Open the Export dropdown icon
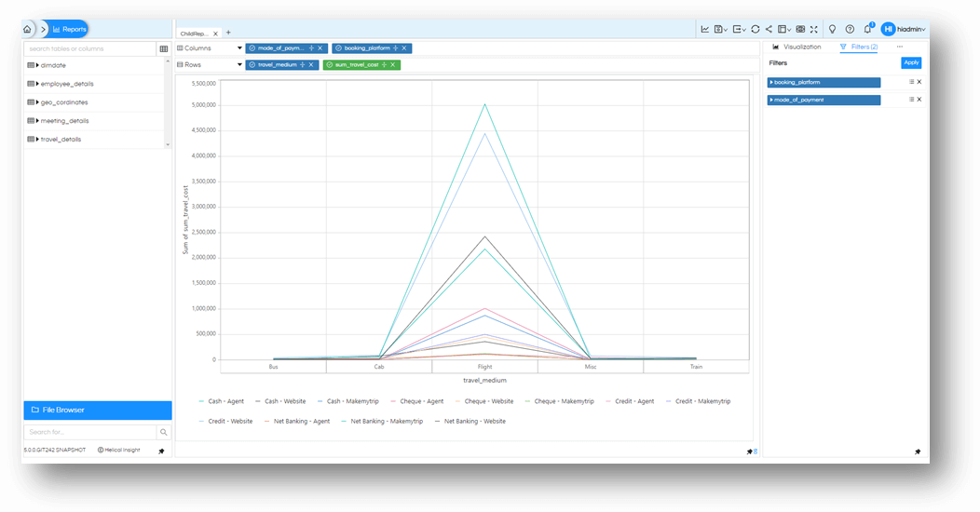The height and width of the screenshot is (512, 980). [x=740, y=29]
